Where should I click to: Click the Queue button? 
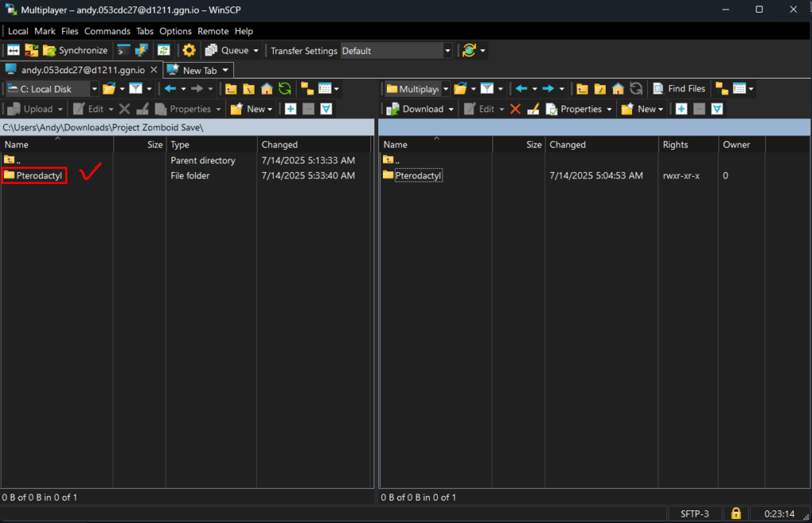click(x=228, y=50)
